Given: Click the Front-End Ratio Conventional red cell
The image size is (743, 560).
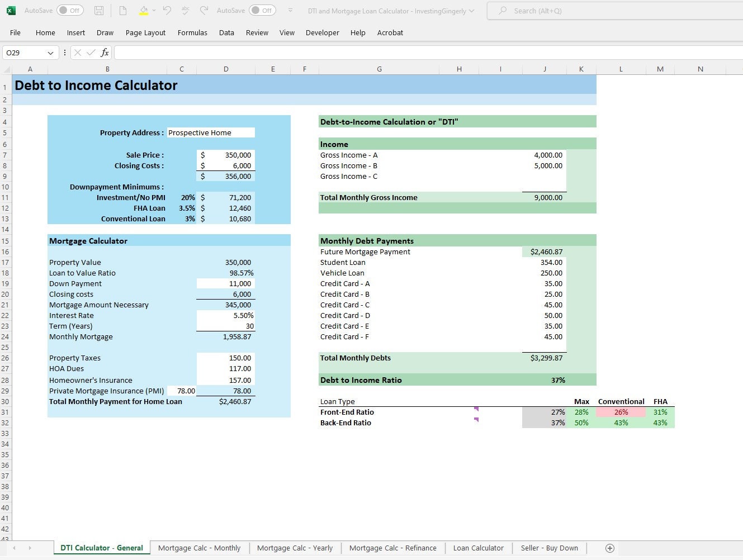Looking at the screenshot, I should [621, 412].
